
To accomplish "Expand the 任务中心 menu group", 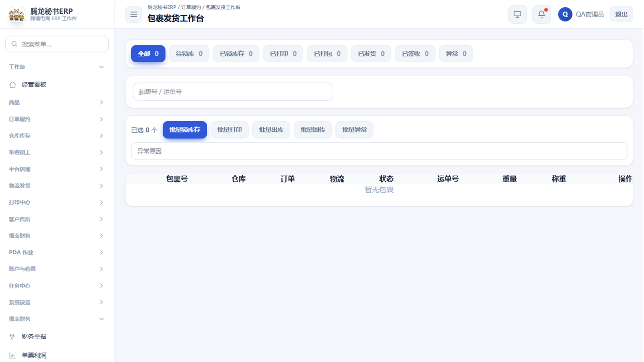I will click(57, 286).
